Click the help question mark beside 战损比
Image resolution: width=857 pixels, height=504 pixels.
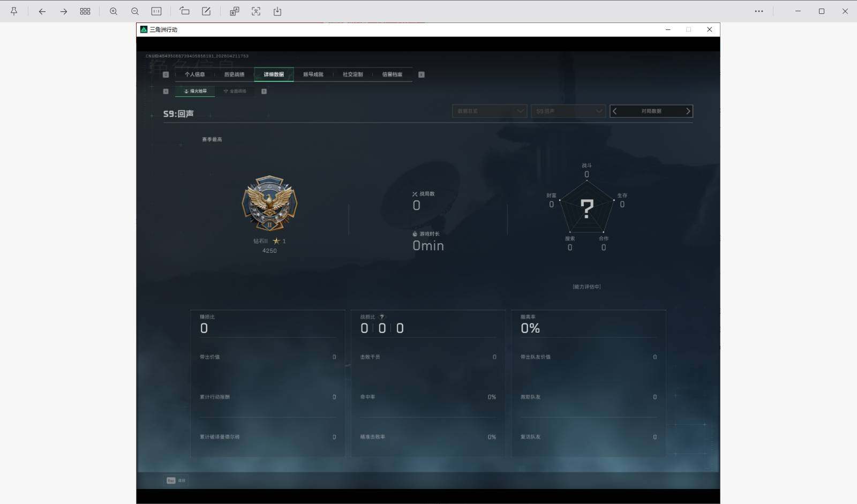[382, 317]
